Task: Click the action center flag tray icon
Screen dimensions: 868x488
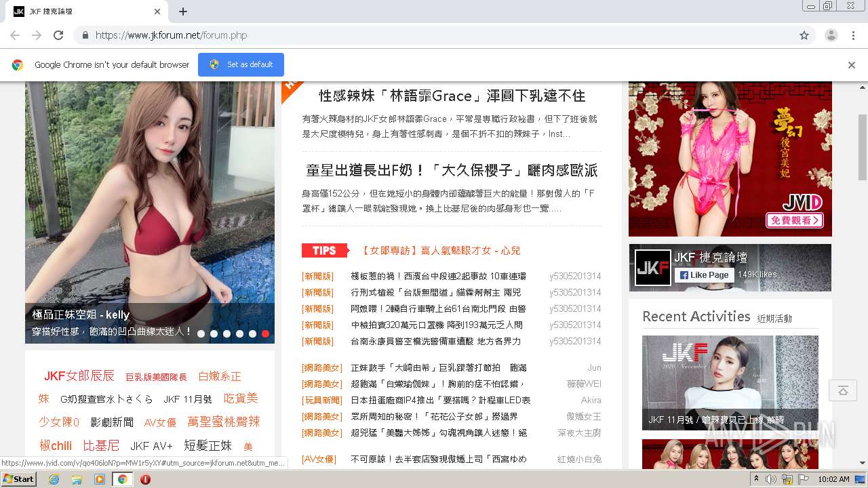Action: 804,479
